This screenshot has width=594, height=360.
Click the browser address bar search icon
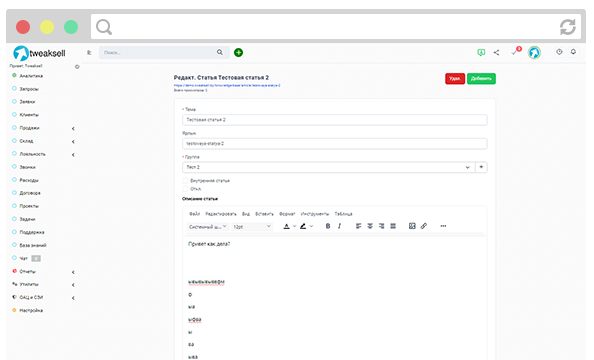click(x=104, y=27)
